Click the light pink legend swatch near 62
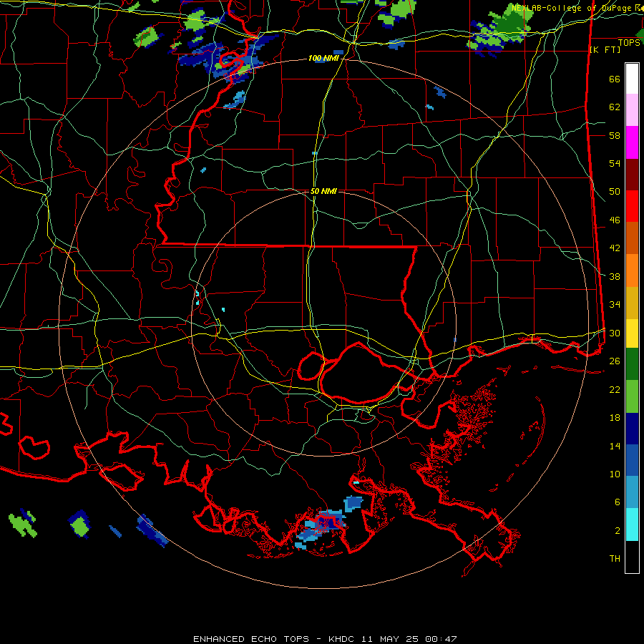This screenshot has width=644, height=644. tap(632, 109)
